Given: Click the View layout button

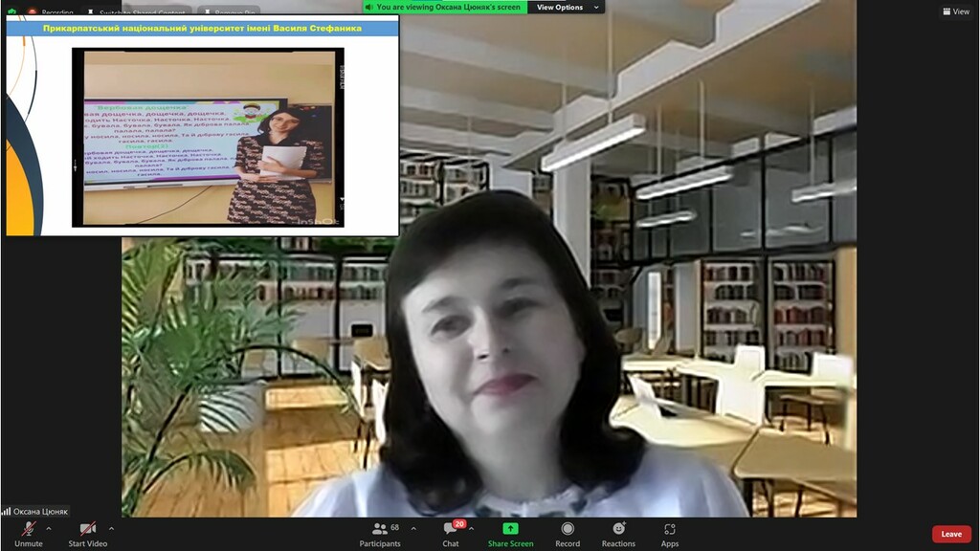Looking at the screenshot, I should 955,11.
